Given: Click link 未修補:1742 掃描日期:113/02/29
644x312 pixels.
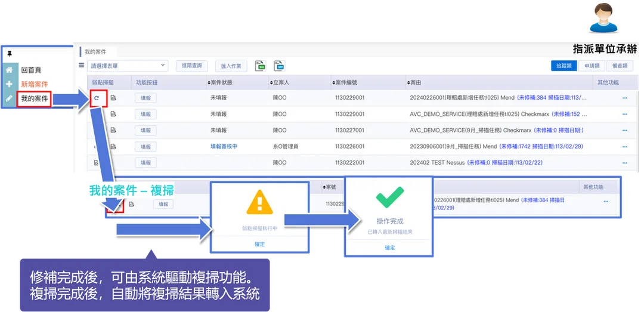Looking at the screenshot, I should tap(541, 146).
